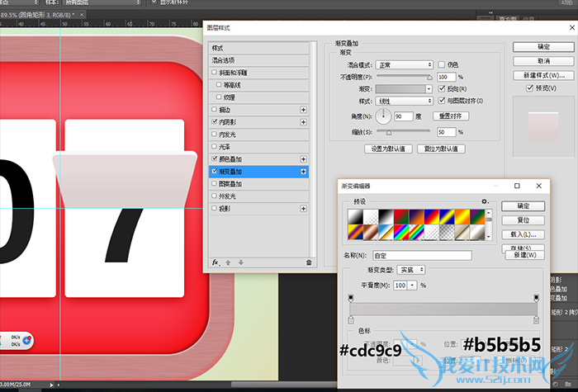The height and width of the screenshot is (392, 578).
Task: Open the 样式 gradient style dropdown (线性)
Action: coord(405,101)
